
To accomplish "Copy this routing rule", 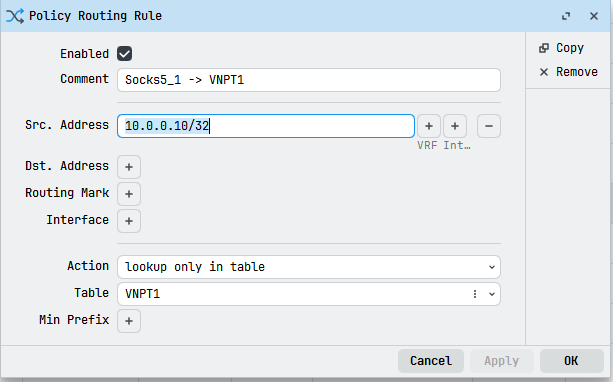I will point(561,48).
